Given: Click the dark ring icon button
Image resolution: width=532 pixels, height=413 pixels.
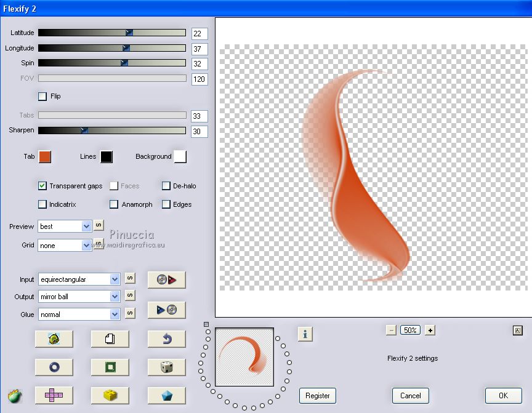Looking at the screenshot, I should [x=54, y=367].
